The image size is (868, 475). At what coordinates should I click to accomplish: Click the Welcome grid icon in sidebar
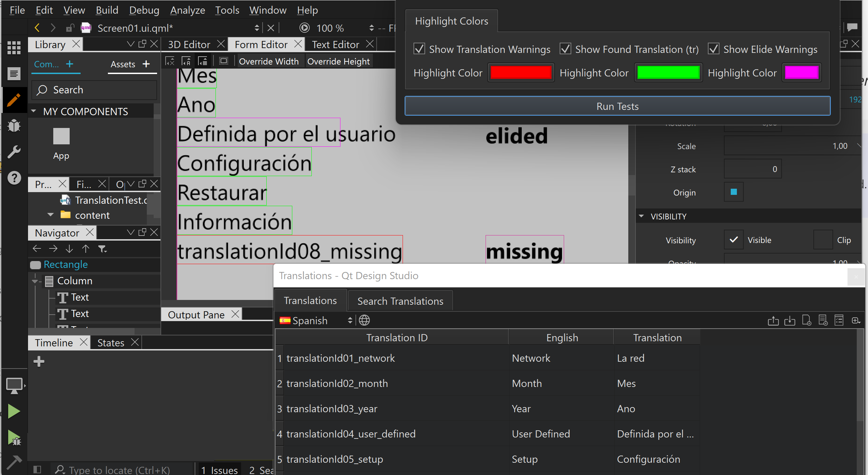pos(14,48)
